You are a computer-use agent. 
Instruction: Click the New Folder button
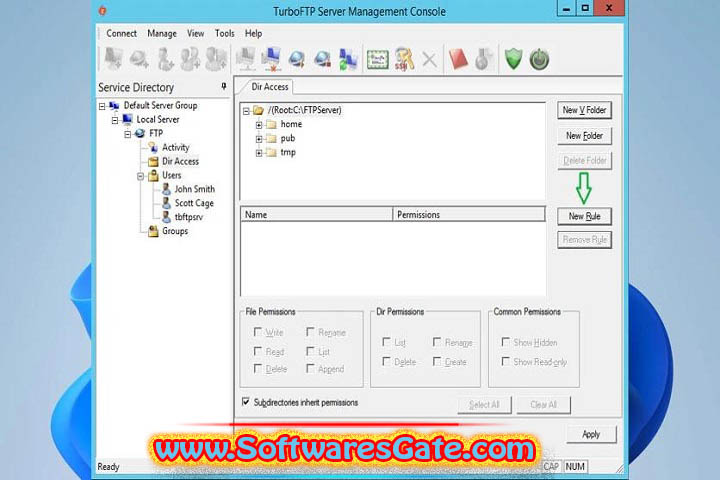point(585,136)
